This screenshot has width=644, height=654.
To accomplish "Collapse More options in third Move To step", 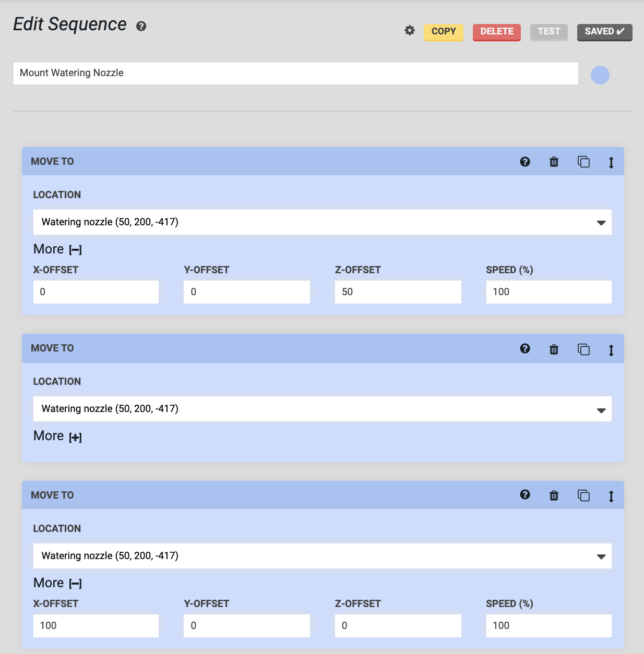I will tap(76, 584).
